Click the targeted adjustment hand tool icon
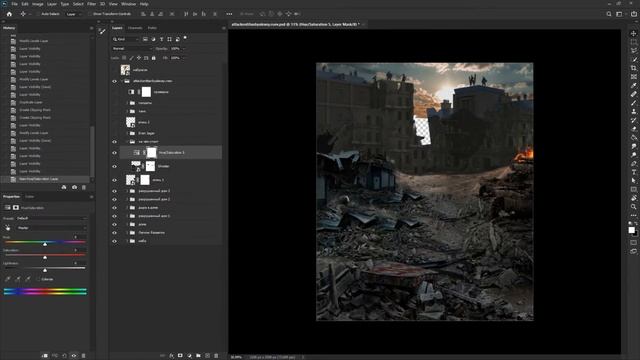The image size is (640, 360). click(8, 228)
